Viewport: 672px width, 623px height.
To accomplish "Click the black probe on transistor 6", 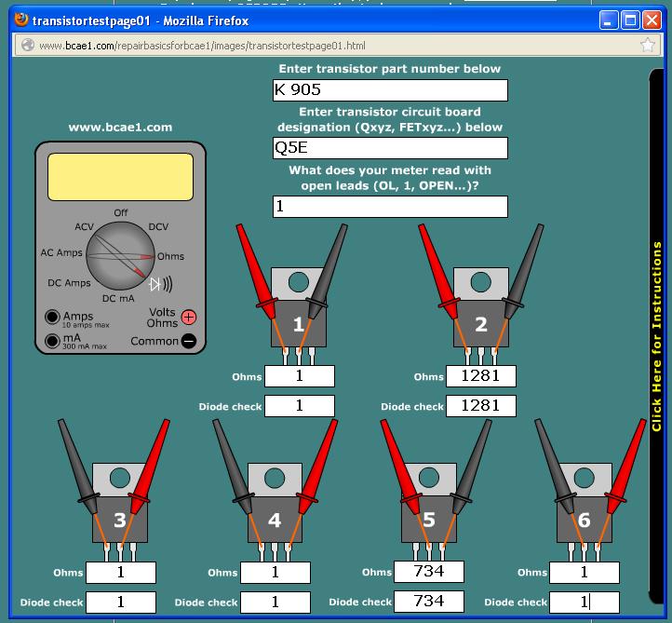I will pos(556,467).
